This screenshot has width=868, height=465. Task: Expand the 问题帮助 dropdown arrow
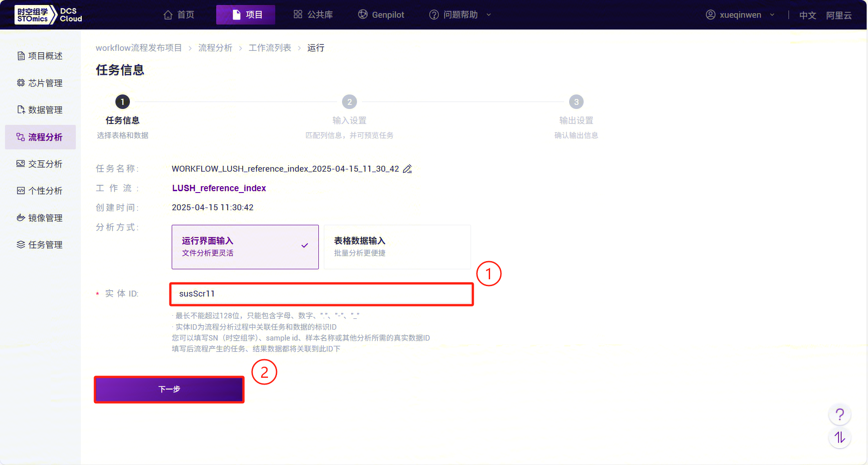click(x=489, y=15)
